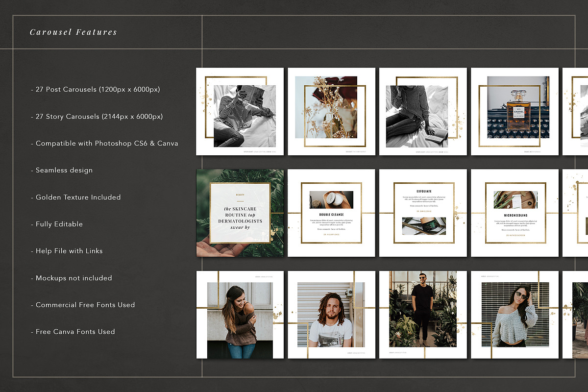Click 'Free Canva Fonts Used' line
Screen dimensions: 588x392
click(x=73, y=332)
